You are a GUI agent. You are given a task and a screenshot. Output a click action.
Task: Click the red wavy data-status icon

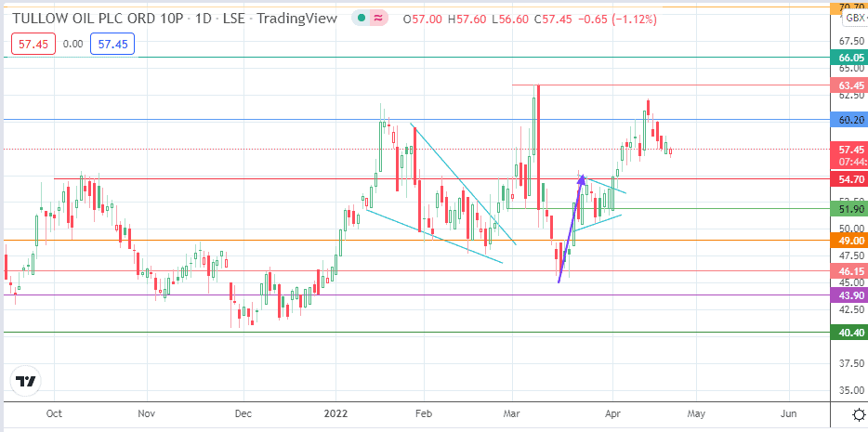[x=378, y=19]
